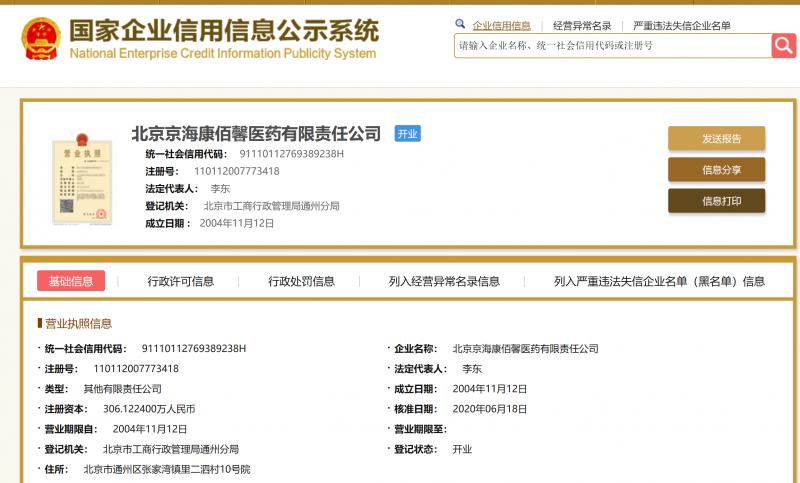Image resolution: width=800 pixels, height=483 pixels.
Task: Click the 营业执照信息 section heading
Action: tap(78, 323)
